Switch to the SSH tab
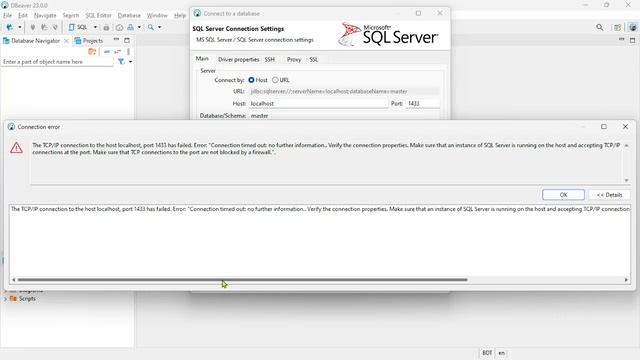Screen dimensions: 640x360 click(x=269, y=60)
